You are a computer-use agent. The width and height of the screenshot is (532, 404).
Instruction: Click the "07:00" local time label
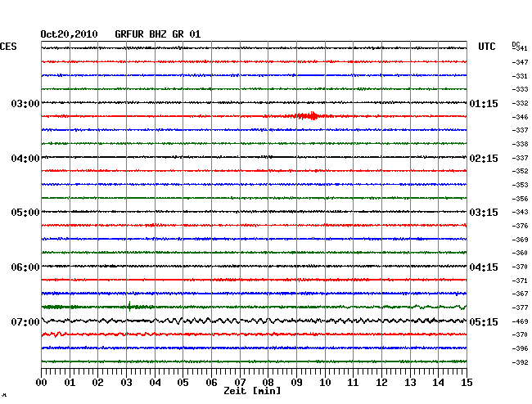pos(25,321)
